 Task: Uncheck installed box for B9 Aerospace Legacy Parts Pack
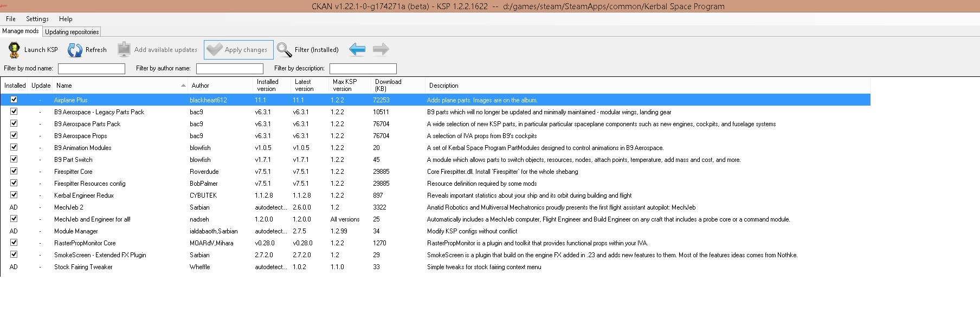[14, 112]
